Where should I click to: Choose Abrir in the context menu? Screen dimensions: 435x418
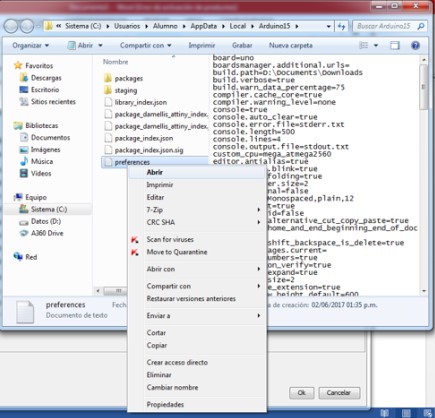pyautogui.click(x=197, y=172)
